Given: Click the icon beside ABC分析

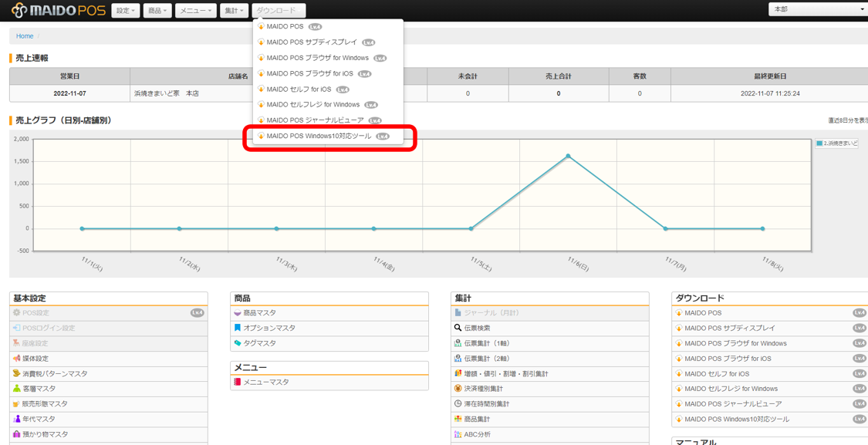Looking at the screenshot, I should point(458,434).
